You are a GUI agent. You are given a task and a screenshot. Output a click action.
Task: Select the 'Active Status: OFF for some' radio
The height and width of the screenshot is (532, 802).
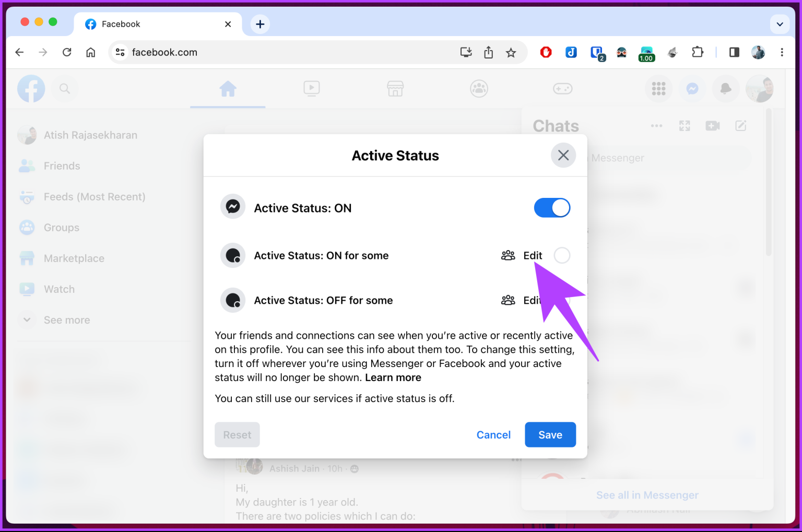pyautogui.click(x=562, y=300)
